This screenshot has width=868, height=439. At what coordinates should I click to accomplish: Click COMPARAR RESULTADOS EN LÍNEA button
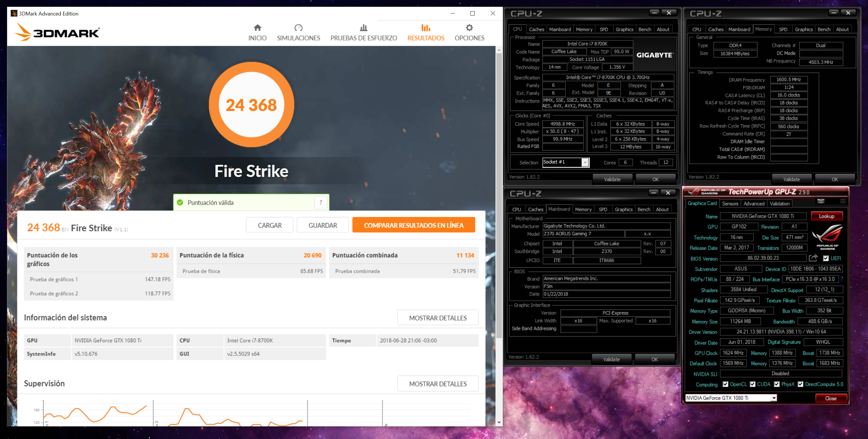[x=413, y=225]
